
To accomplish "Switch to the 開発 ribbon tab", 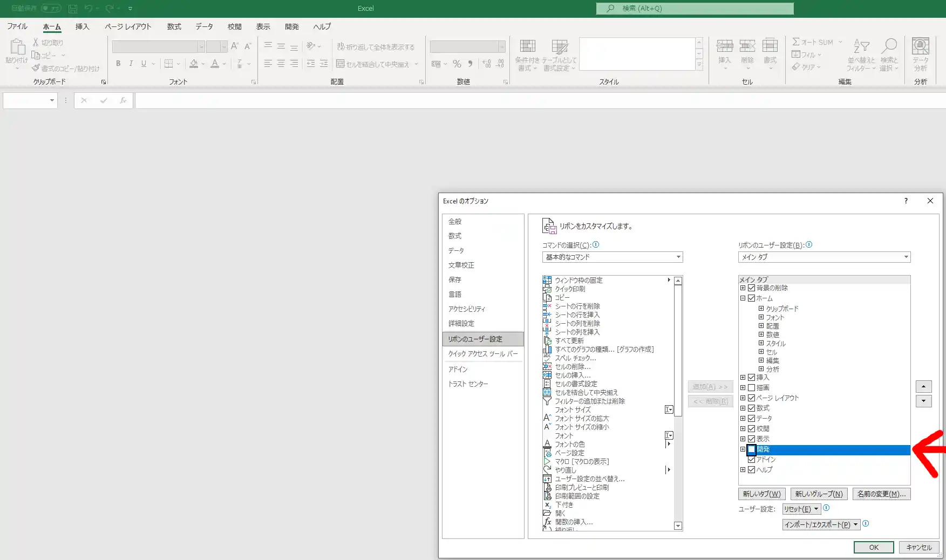I will pos(291,26).
